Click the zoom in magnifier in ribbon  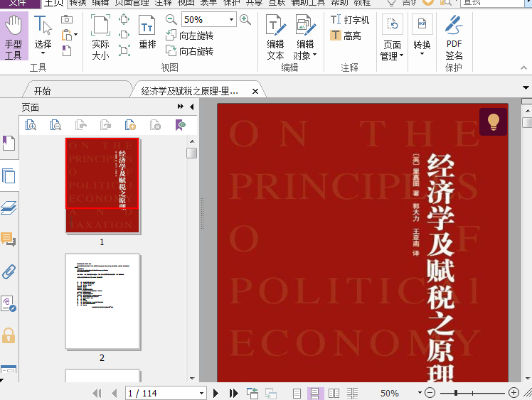(245, 19)
